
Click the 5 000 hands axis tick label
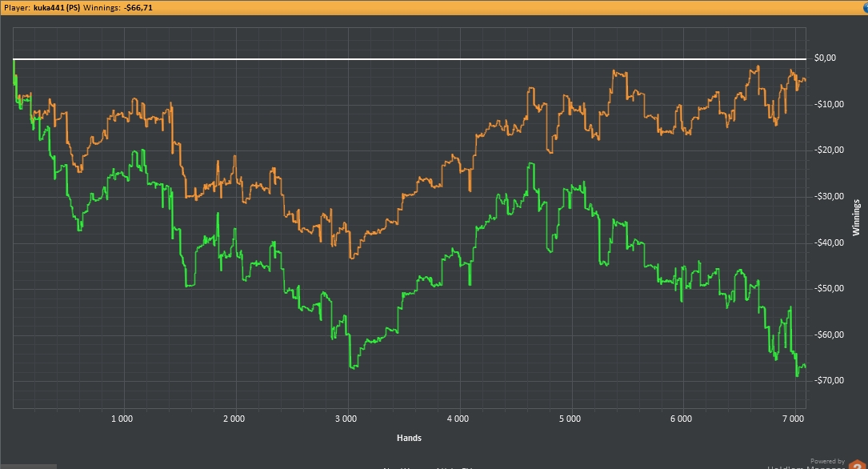[x=570, y=419]
